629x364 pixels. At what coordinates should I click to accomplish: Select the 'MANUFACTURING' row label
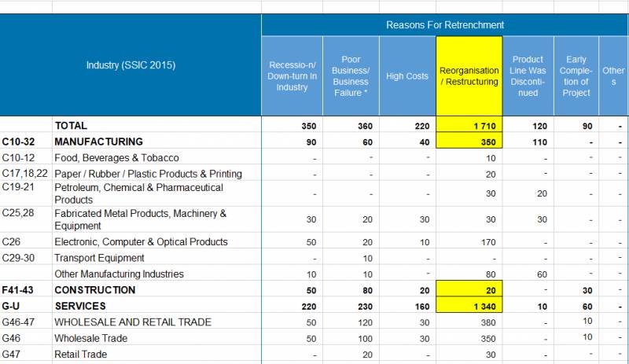98,142
